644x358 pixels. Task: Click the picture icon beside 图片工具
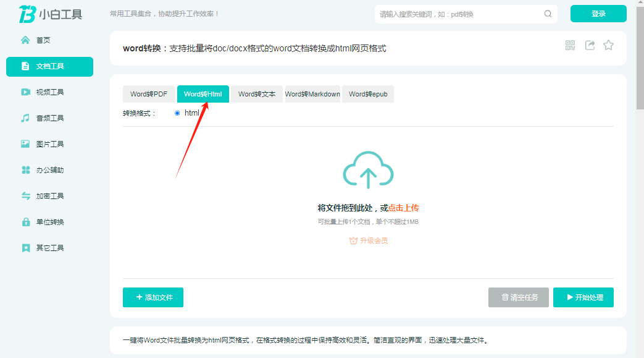coord(25,144)
